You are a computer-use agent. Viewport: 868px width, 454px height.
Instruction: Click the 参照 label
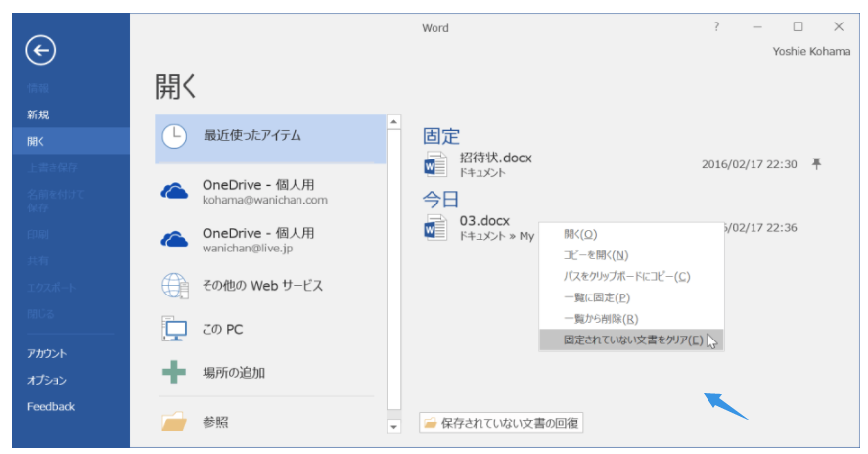(x=215, y=423)
